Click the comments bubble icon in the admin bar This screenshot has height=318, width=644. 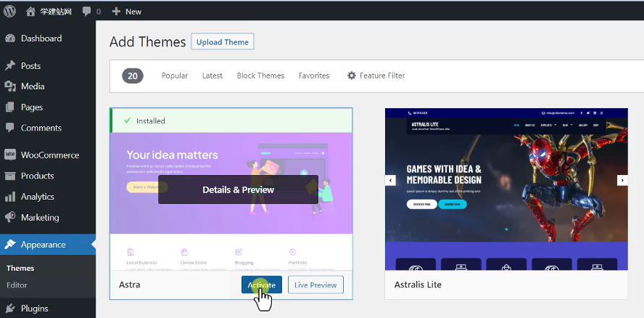87,12
